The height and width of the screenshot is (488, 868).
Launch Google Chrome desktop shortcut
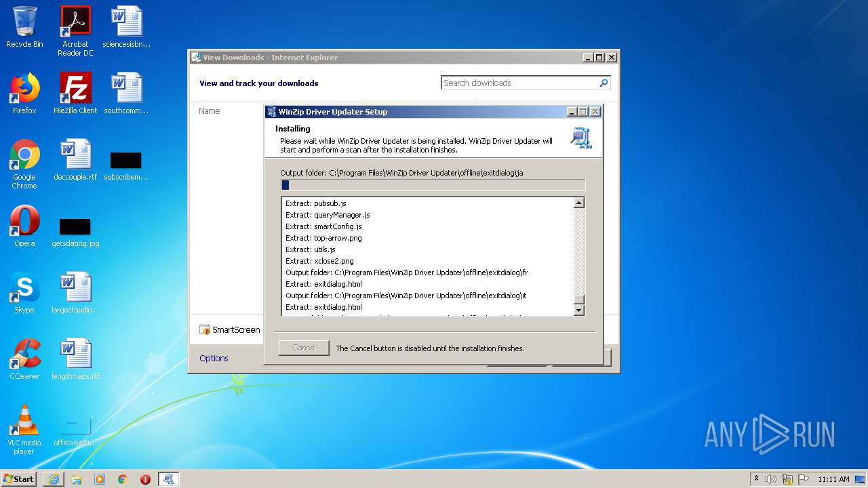(x=24, y=164)
